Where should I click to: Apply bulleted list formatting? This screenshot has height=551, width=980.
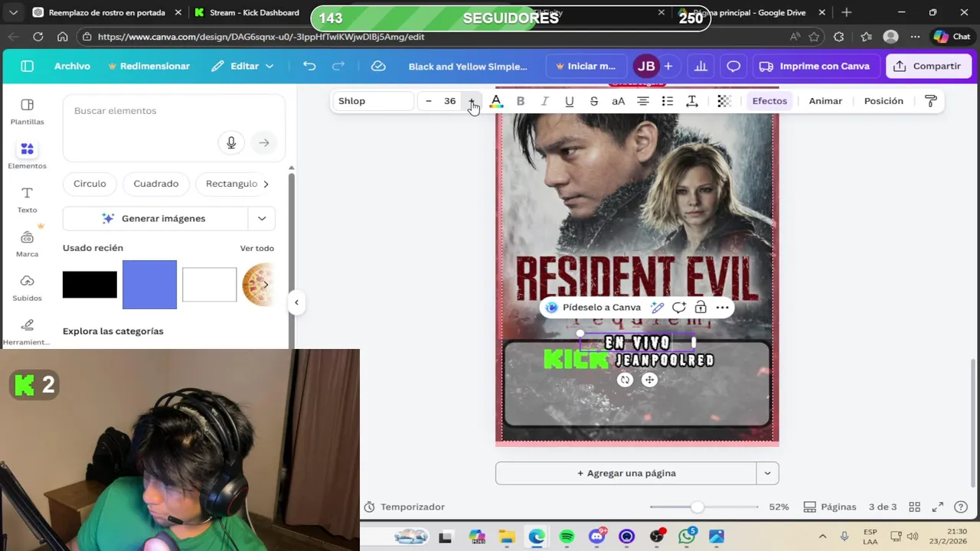[668, 101]
